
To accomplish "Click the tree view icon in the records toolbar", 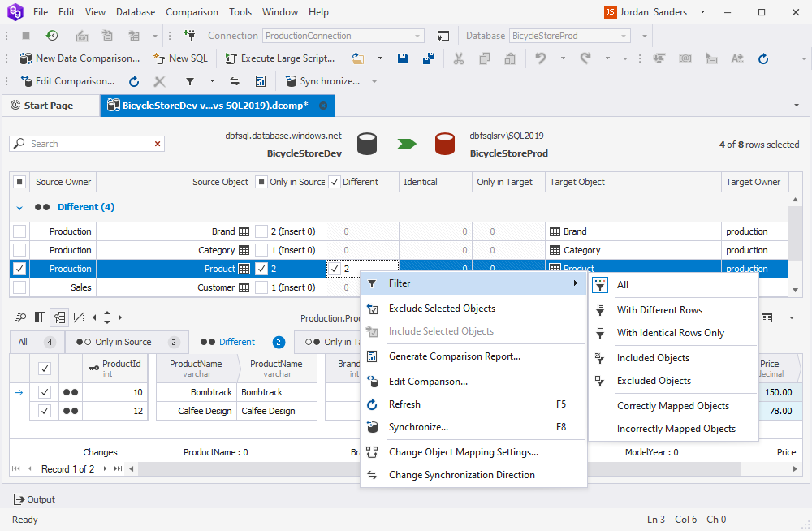I will coord(59,317).
